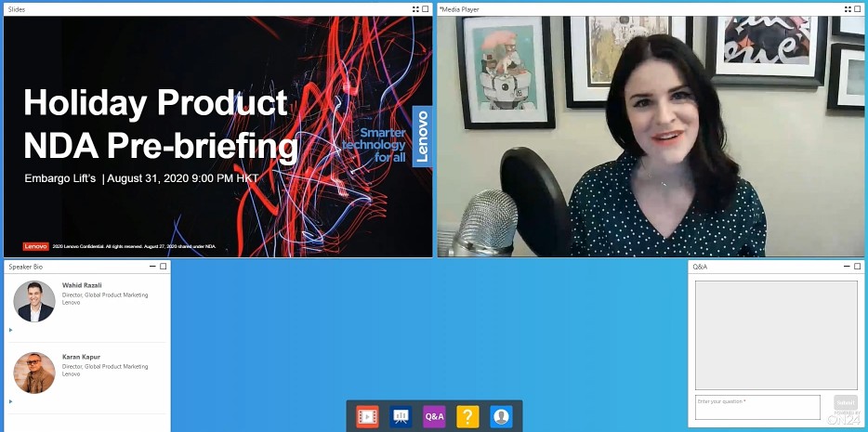Click the Q&A window title
The image size is (868, 432).
click(x=700, y=267)
